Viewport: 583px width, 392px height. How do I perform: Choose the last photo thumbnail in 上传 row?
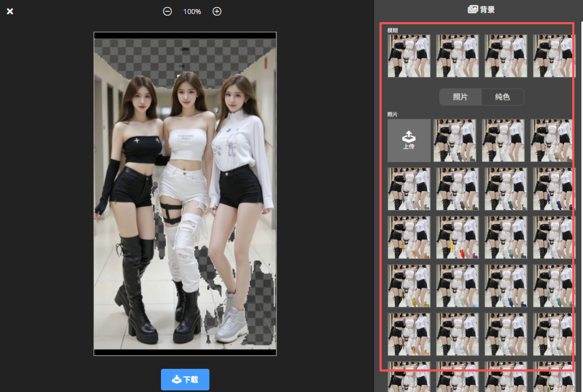tap(551, 140)
